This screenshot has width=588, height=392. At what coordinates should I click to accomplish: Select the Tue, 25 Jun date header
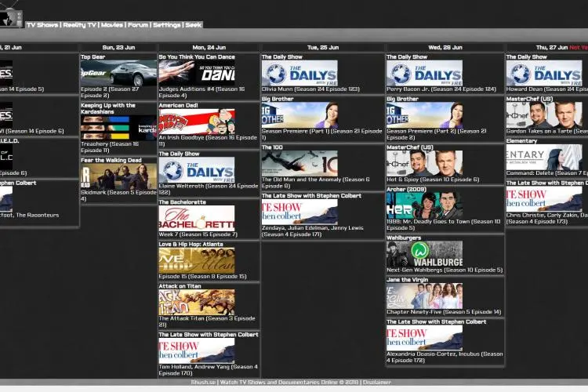click(323, 47)
